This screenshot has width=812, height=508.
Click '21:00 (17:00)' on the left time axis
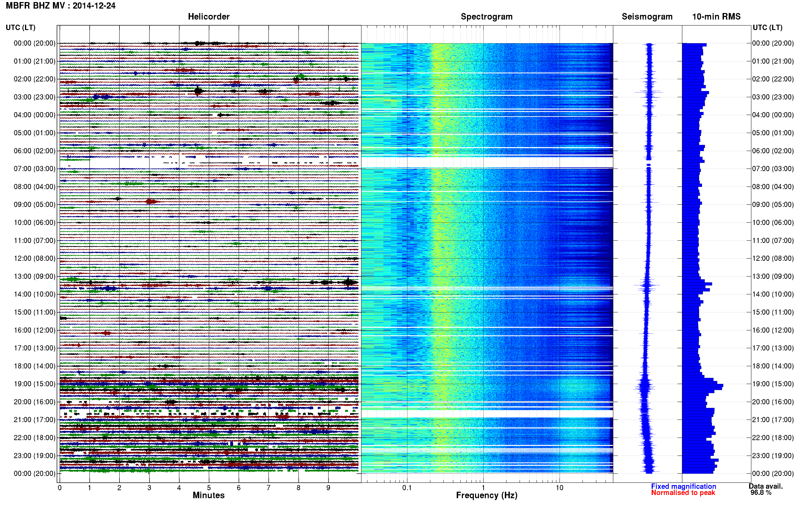coord(35,420)
